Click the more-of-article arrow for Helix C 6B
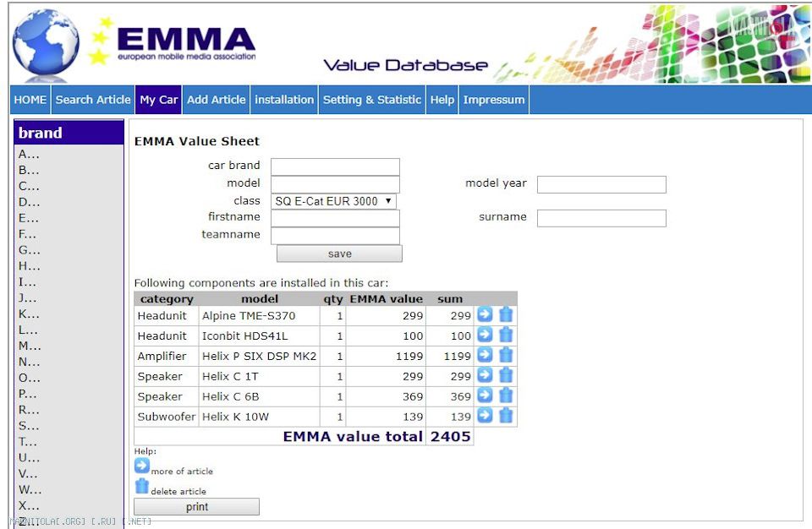The width and height of the screenshot is (812, 529). point(485,395)
